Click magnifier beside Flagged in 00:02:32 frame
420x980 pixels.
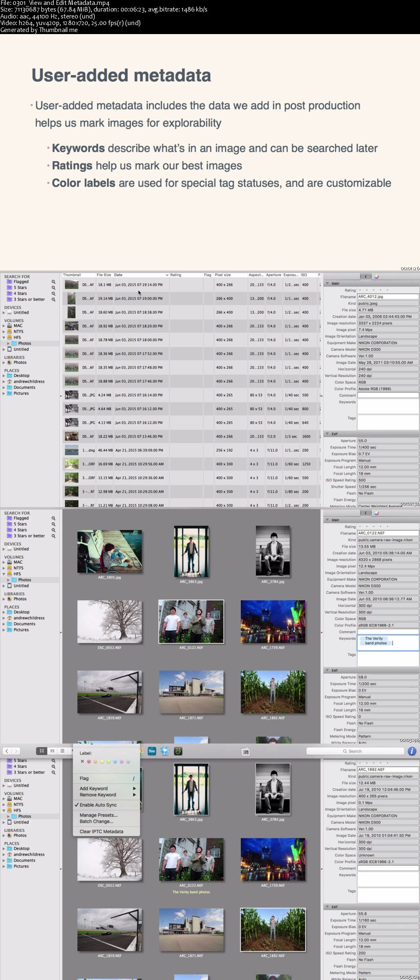[x=53, y=282]
